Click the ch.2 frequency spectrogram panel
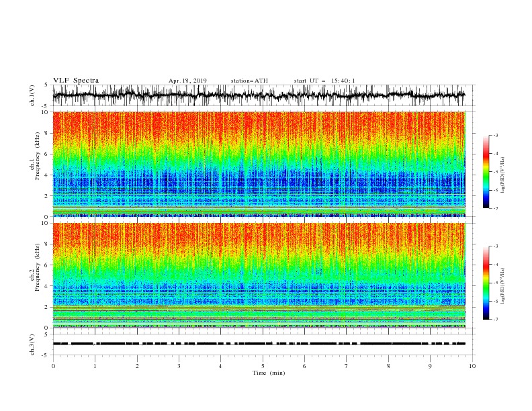The height and width of the screenshot is (411, 532). pos(259,275)
